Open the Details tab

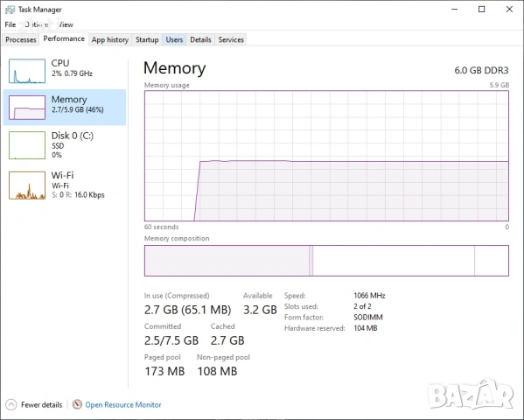coord(200,39)
